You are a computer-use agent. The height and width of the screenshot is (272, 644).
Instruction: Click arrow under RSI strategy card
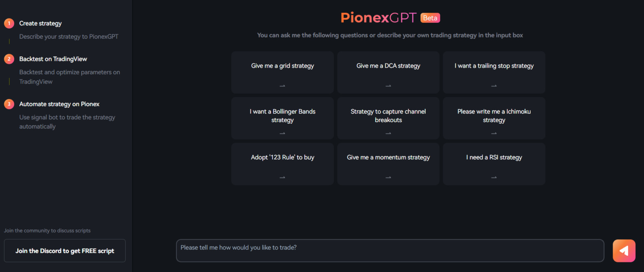point(494,178)
